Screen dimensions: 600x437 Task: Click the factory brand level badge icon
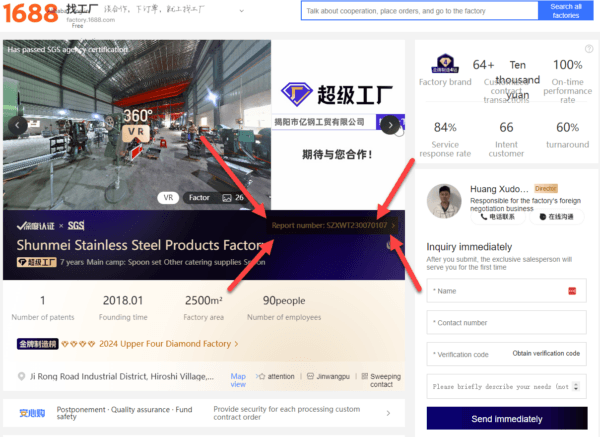(x=445, y=64)
